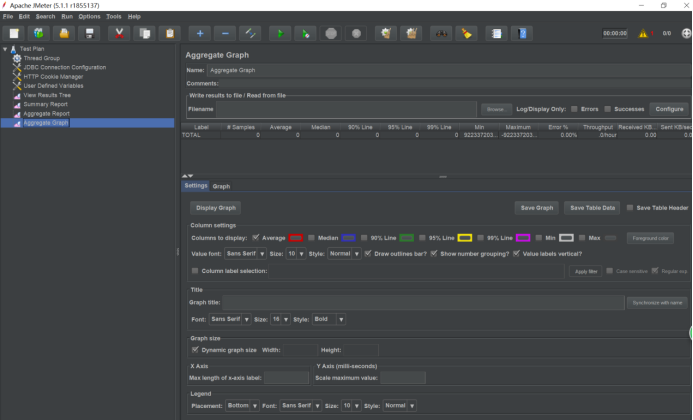Click the yellow warning log icon
Screen dimensions: 693x420
click(x=643, y=34)
